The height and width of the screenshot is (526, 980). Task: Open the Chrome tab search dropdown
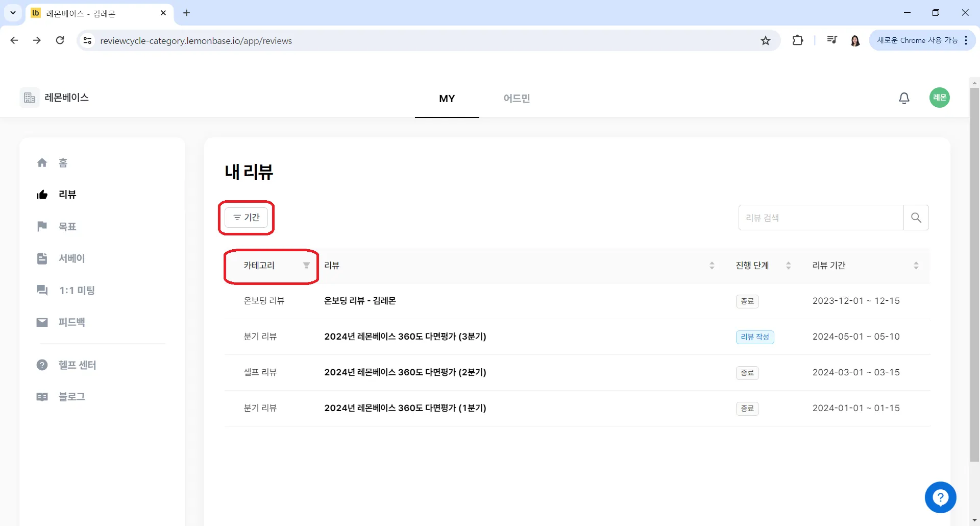click(13, 13)
